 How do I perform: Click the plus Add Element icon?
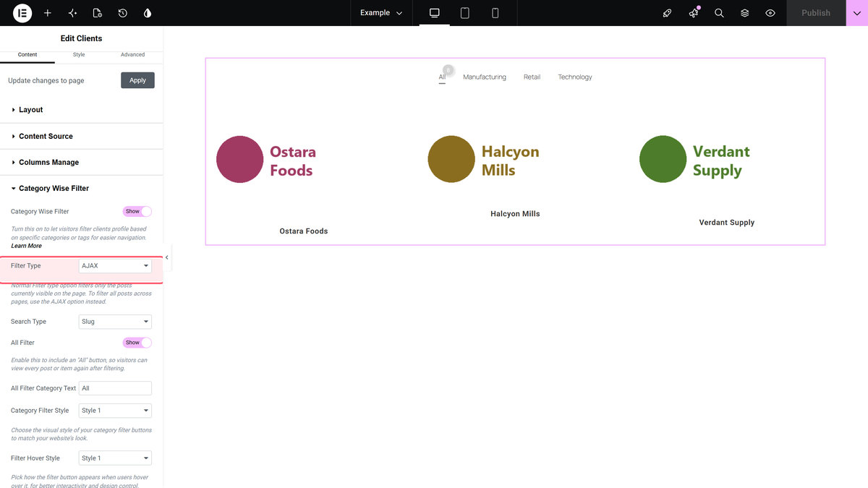(48, 13)
